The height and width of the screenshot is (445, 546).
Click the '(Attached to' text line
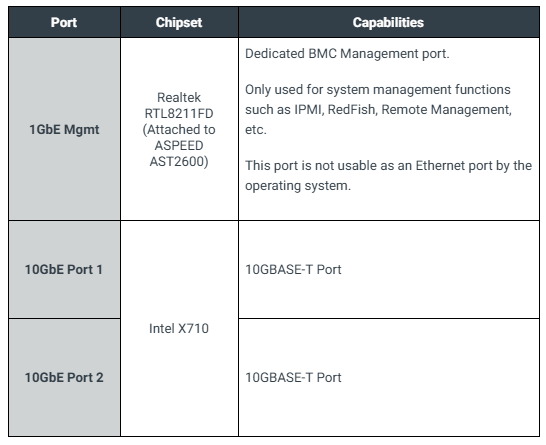[x=179, y=130]
